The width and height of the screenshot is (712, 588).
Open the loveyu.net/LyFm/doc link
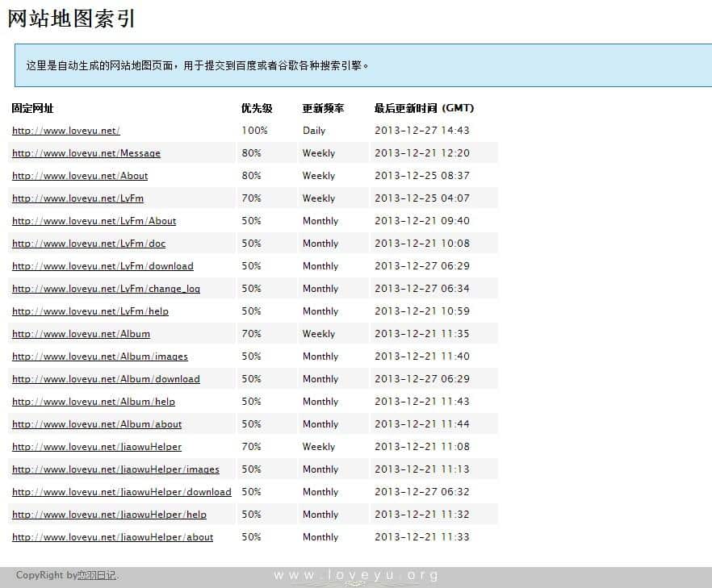89,244
